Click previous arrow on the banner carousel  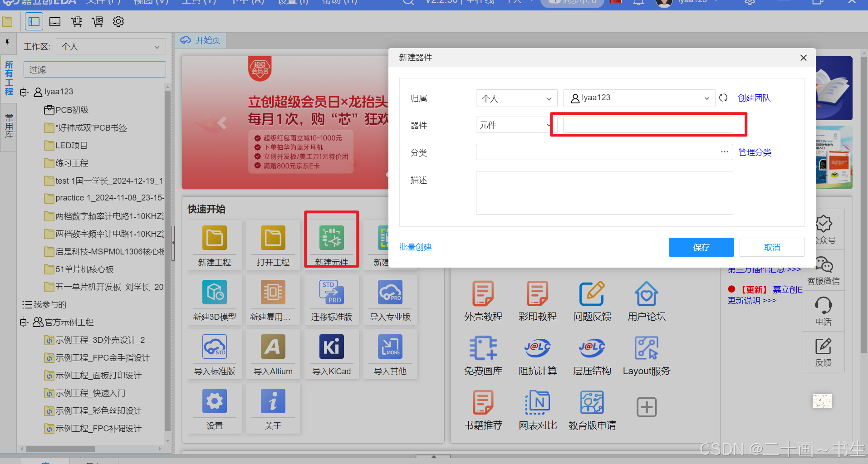[222, 123]
